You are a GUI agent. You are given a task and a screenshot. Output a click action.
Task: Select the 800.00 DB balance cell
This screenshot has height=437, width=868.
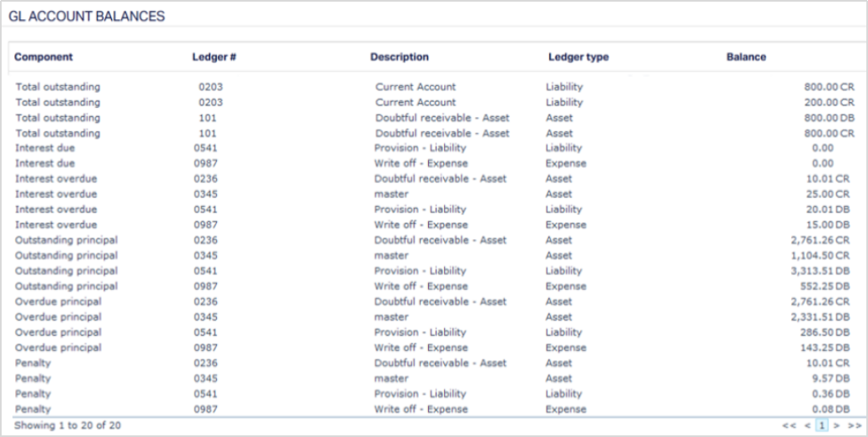coord(824,118)
